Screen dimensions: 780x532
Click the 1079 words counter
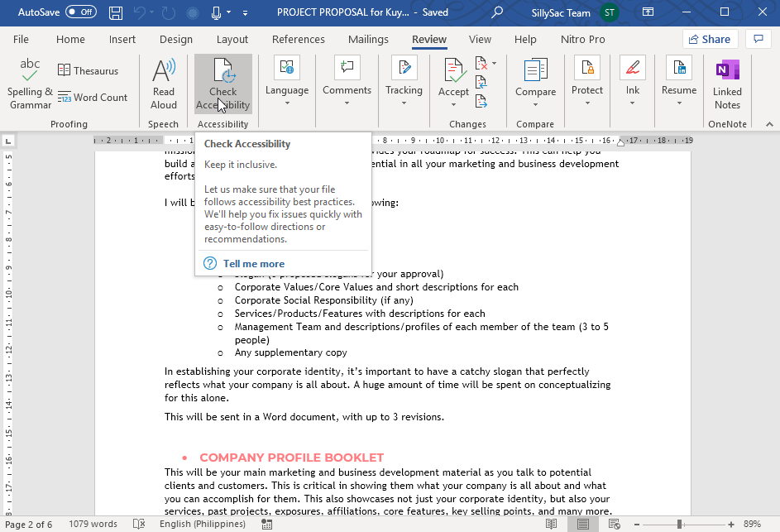pyautogui.click(x=93, y=524)
